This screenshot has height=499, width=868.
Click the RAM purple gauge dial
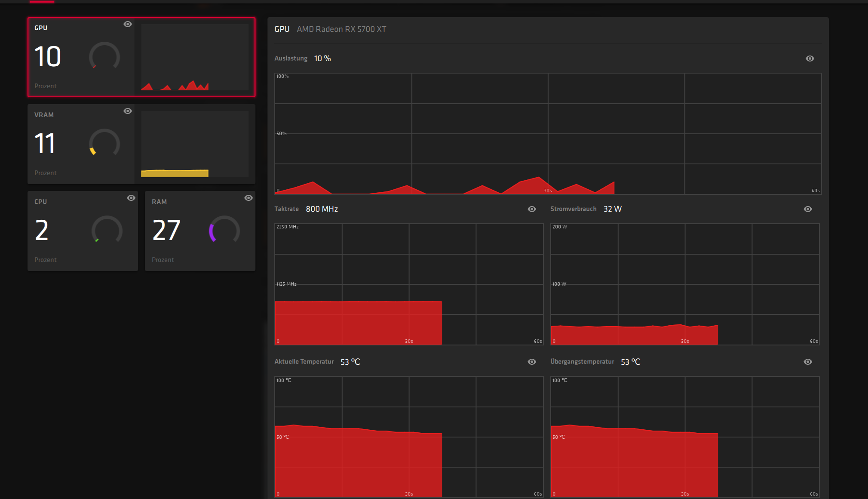click(x=224, y=230)
